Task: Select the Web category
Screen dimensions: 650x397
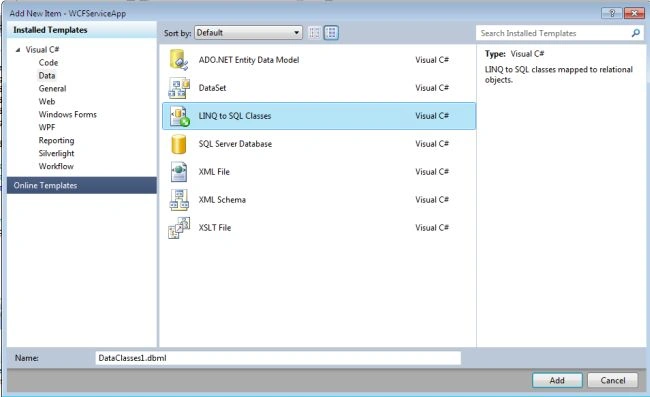Action: [x=47, y=102]
